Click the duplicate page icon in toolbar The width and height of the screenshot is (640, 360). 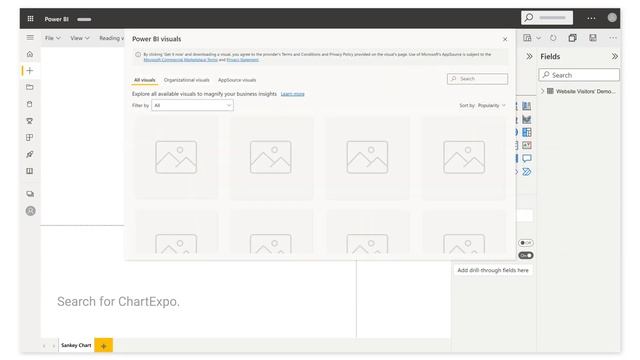coord(573,38)
